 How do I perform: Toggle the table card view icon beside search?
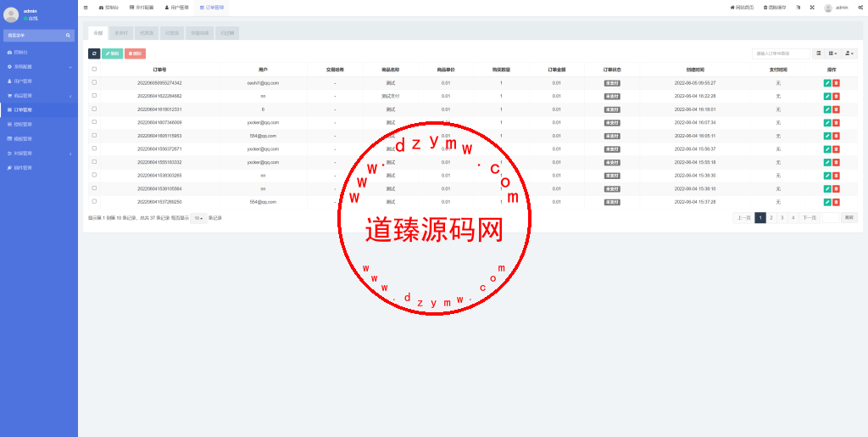tap(819, 53)
